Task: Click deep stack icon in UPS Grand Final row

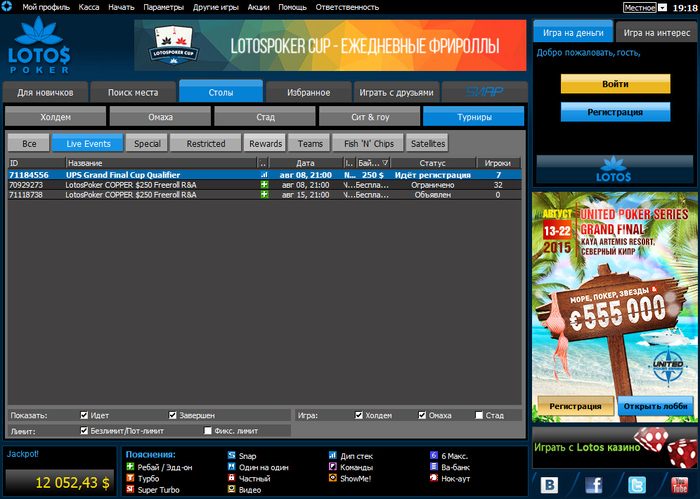Action: (x=264, y=175)
